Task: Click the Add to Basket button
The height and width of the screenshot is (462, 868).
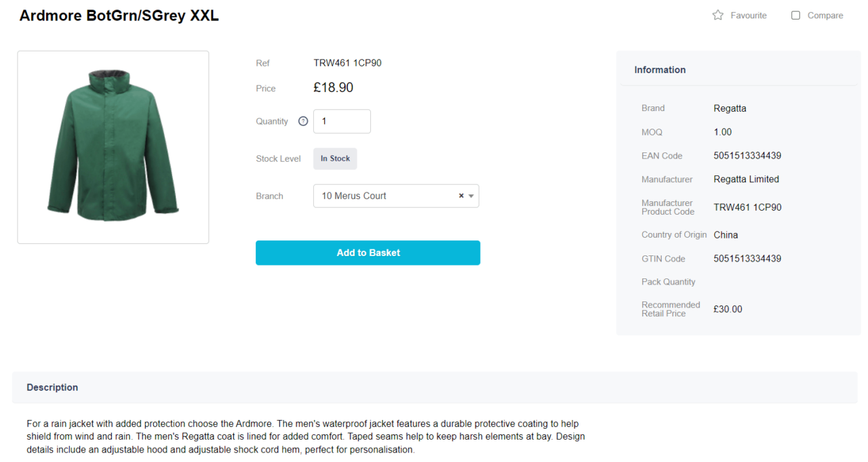Action: pyautogui.click(x=368, y=252)
